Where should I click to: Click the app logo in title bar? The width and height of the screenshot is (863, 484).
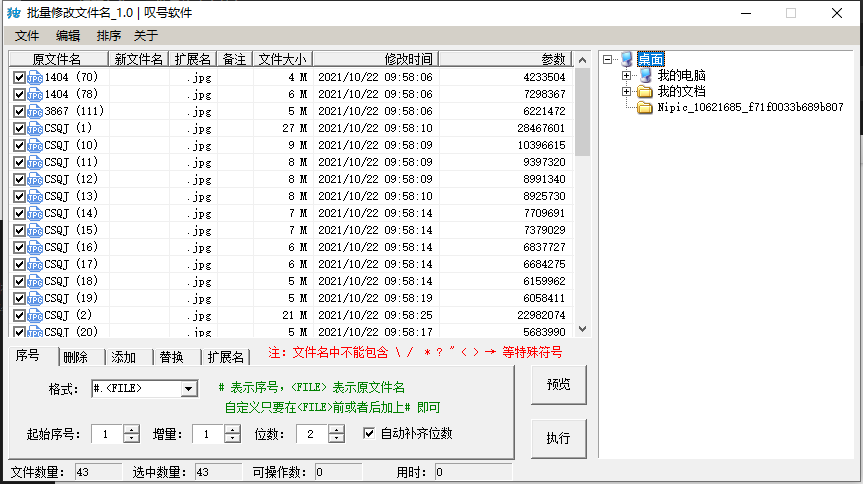tap(14, 13)
